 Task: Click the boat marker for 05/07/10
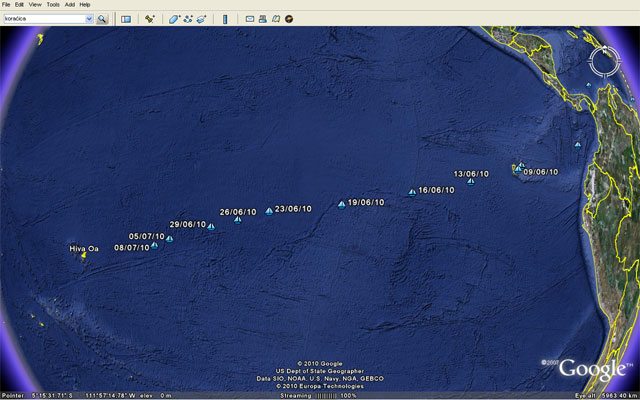click(x=169, y=239)
